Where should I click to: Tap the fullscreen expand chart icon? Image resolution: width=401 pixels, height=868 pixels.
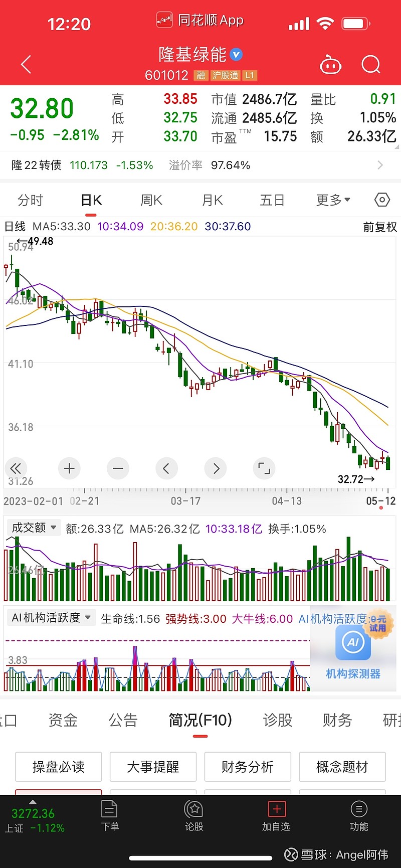pos(264,469)
